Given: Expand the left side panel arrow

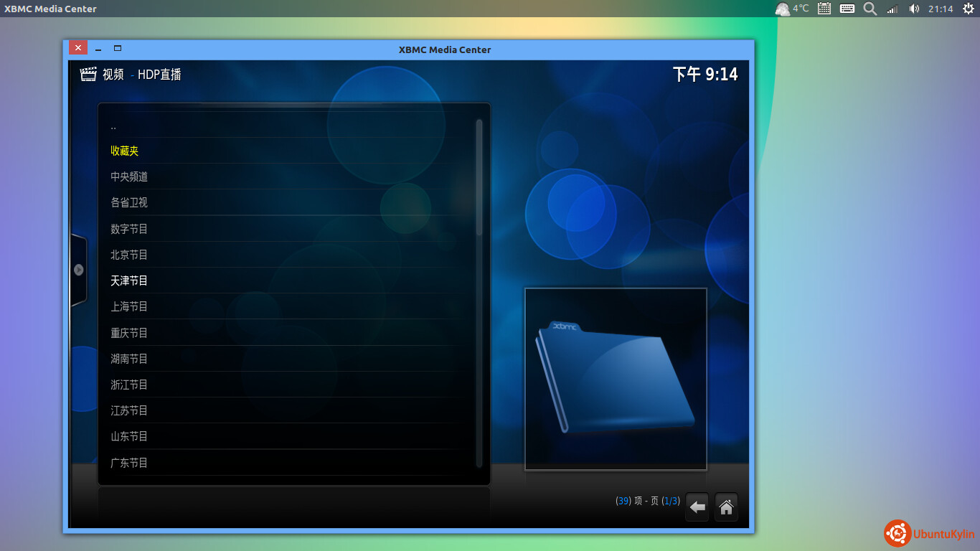Looking at the screenshot, I should (x=78, y=270).
